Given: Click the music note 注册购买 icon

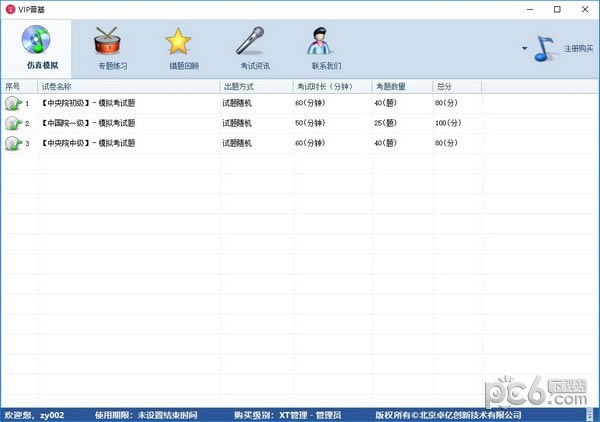Looking at the screenshot, I should (x=545, y=48).
